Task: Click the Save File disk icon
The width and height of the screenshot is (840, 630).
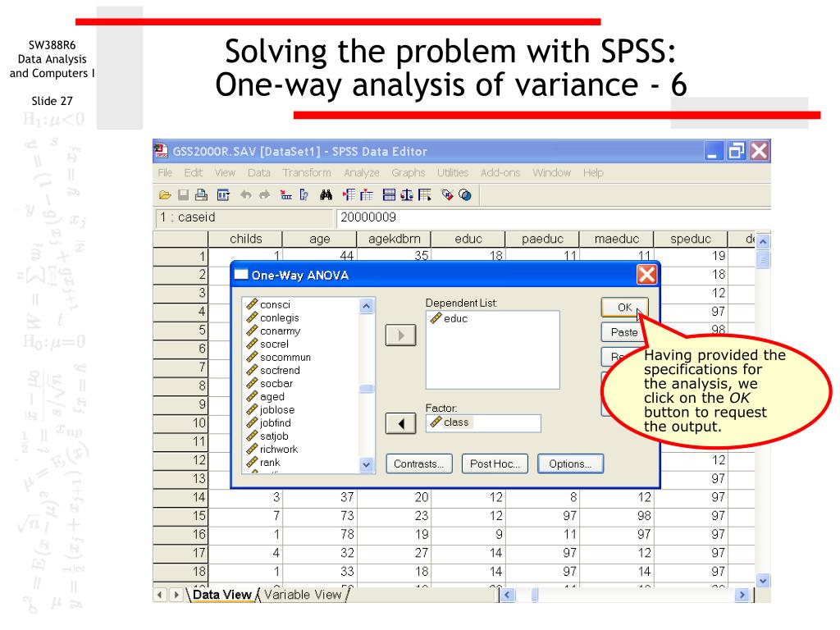Action: click(183, 195)
